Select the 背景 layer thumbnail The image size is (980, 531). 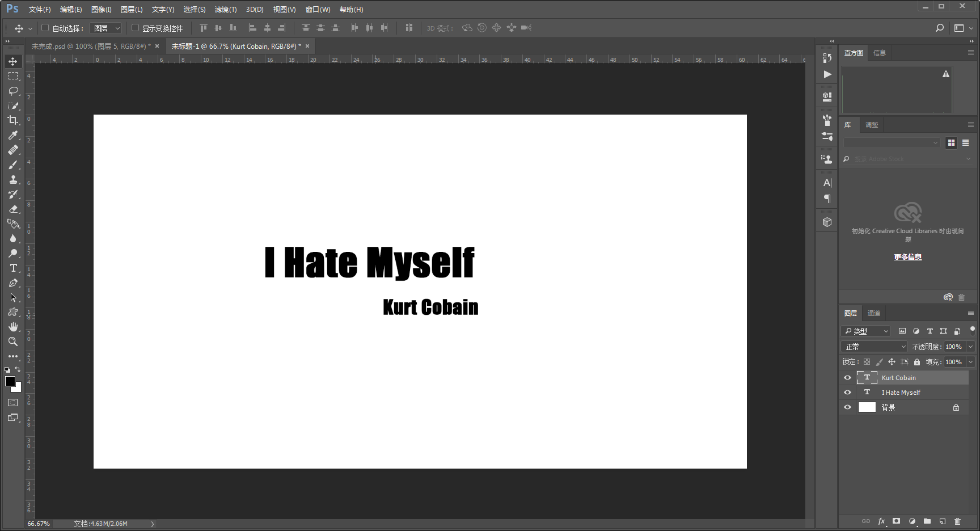(867, 407)
